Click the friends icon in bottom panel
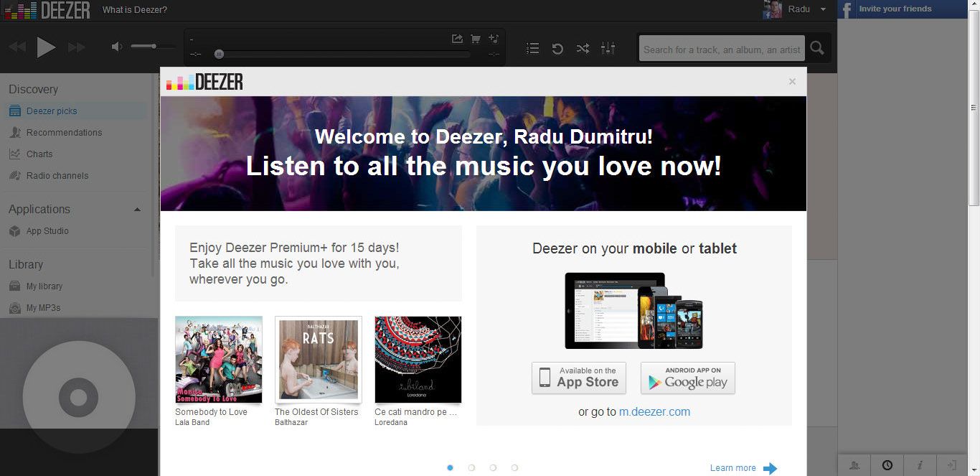980x476 pixels. click(854, 465)
